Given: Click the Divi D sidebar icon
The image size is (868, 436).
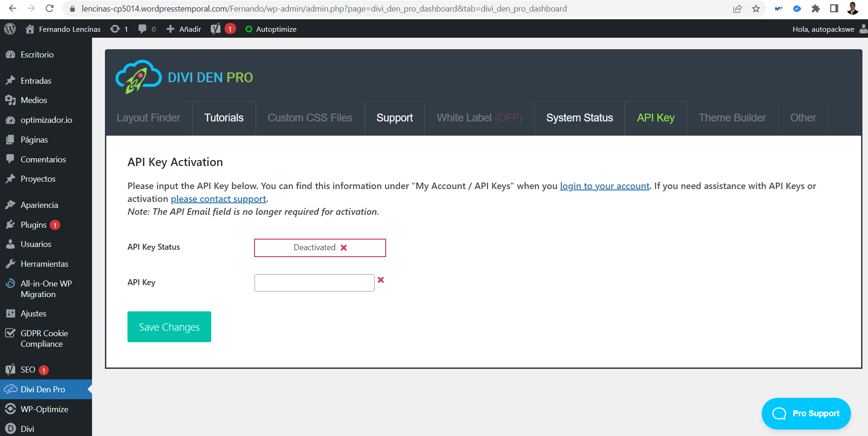Looking at the screenshot, I should point(10,429).
